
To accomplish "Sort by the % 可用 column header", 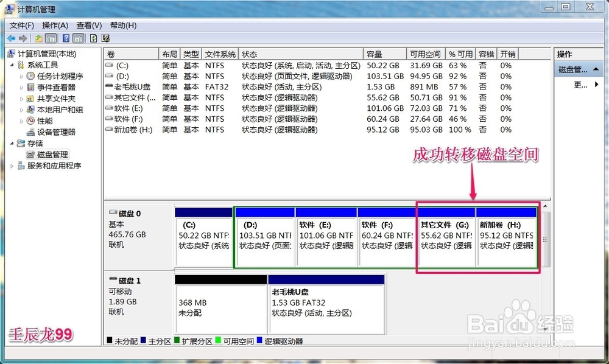I will coord(460,54).
